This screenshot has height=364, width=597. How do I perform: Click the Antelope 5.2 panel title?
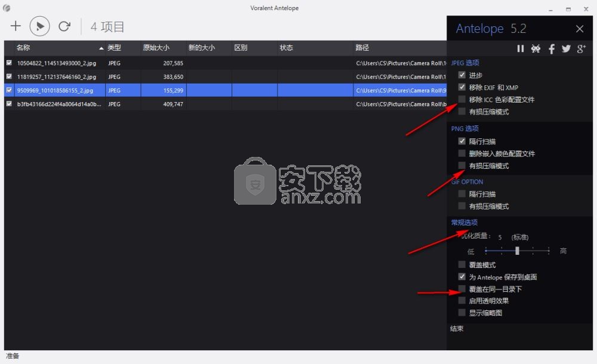[x=491, y=29]
